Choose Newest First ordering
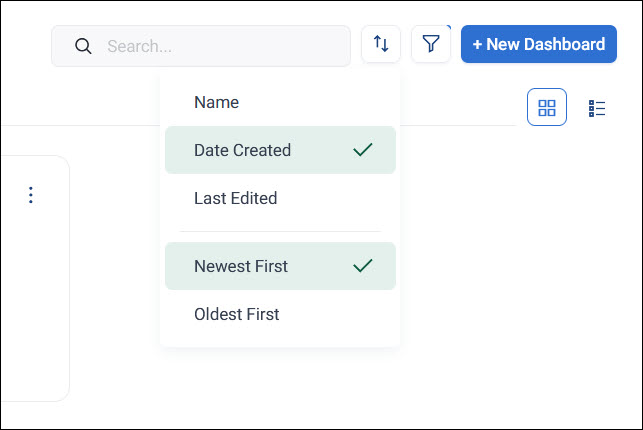Viewport: 643px width, 430px height. (x=280, y=266)
